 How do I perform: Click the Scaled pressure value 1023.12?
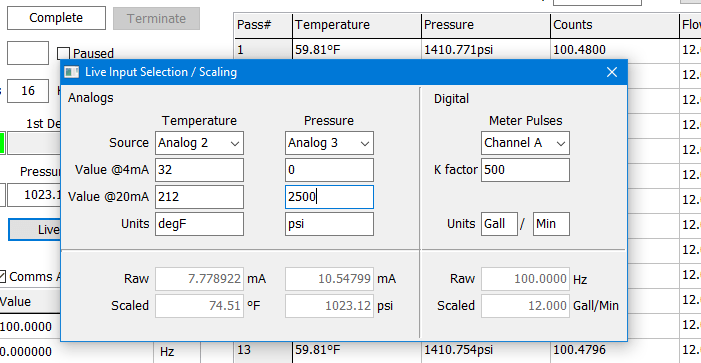[329, 306]
